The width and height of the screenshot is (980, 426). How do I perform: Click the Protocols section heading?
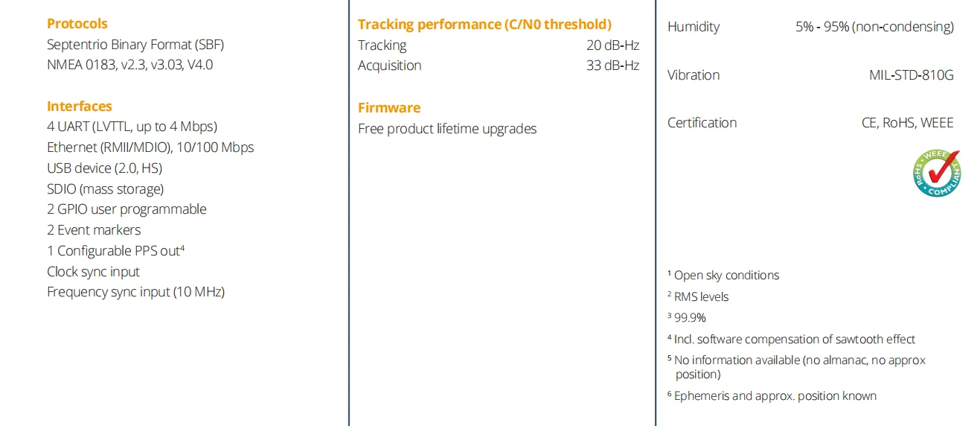(77, 24)
